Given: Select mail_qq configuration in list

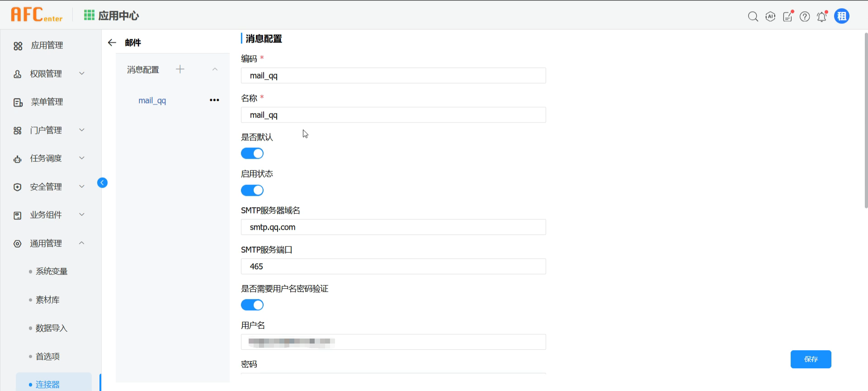Looking at the screenshot, I should pyautogui.click(x=152, y=100).
